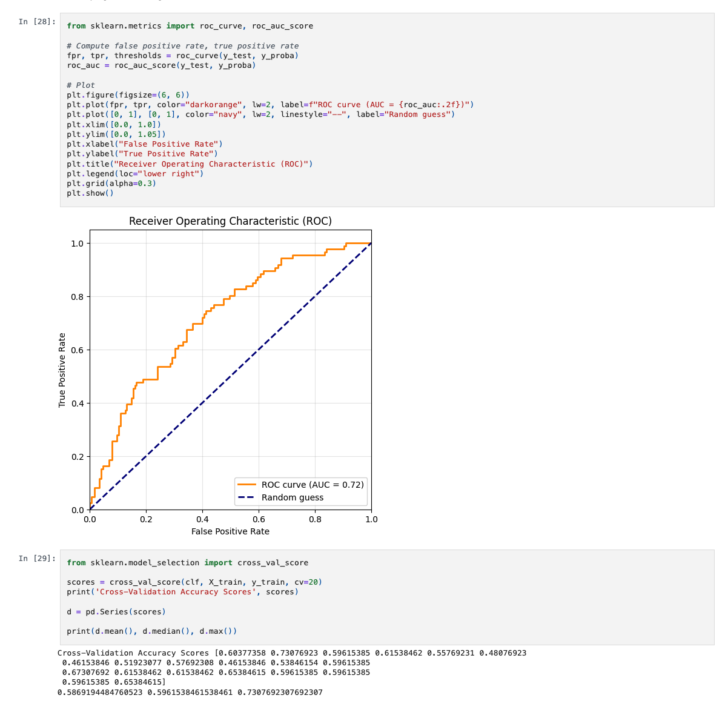Click the In [28] cell prompt
This screenshot has width=728, height=701.
tap(37, 22)
